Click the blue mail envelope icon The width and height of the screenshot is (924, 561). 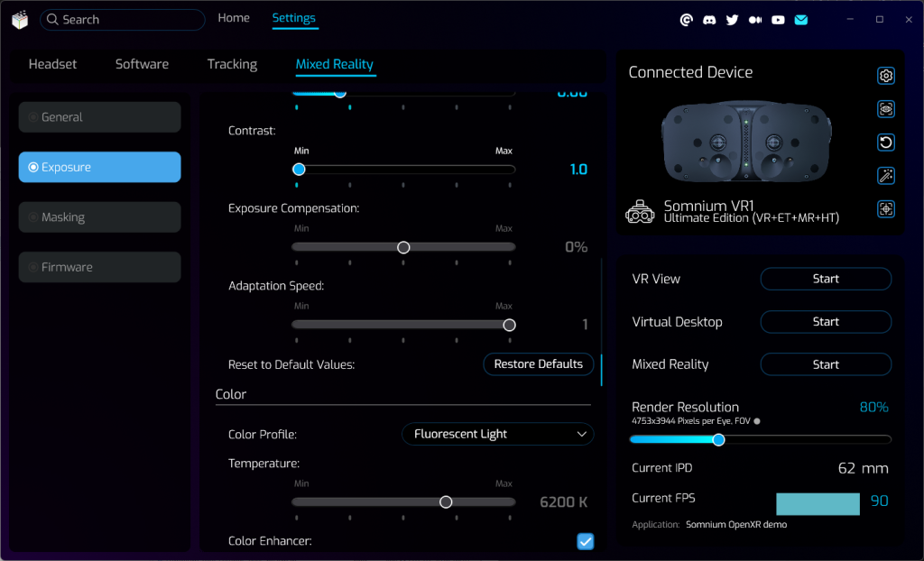click(x=800, y=20)
